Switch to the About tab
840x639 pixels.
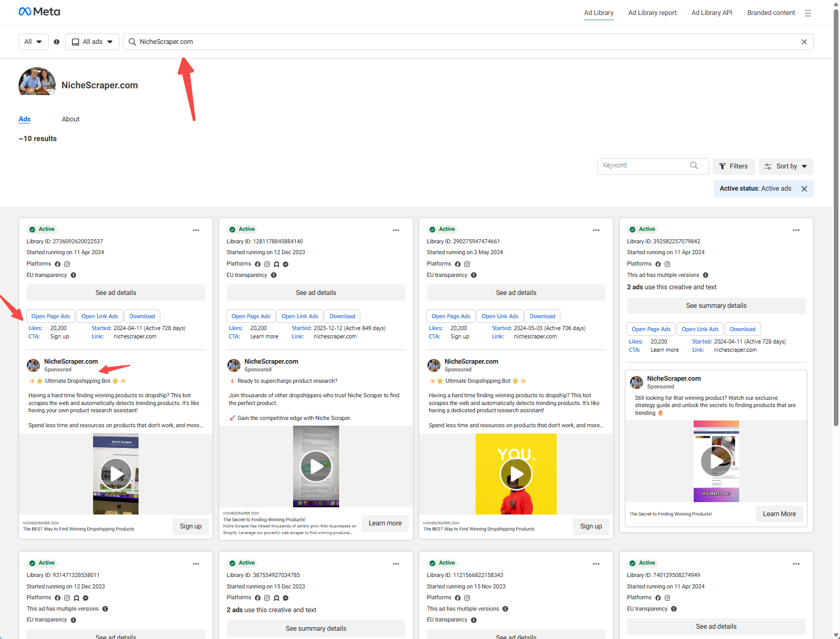point(71,119)
